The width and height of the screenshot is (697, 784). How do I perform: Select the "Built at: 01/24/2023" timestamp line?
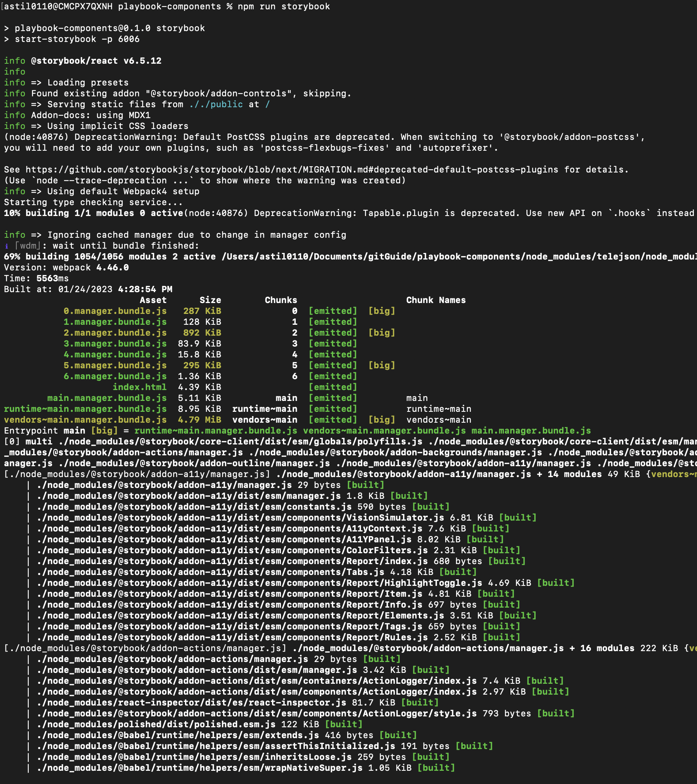(x=88, y=289)
